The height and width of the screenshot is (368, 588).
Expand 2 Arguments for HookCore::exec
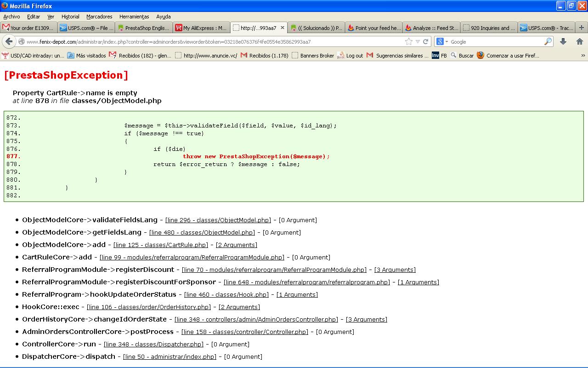239,307
